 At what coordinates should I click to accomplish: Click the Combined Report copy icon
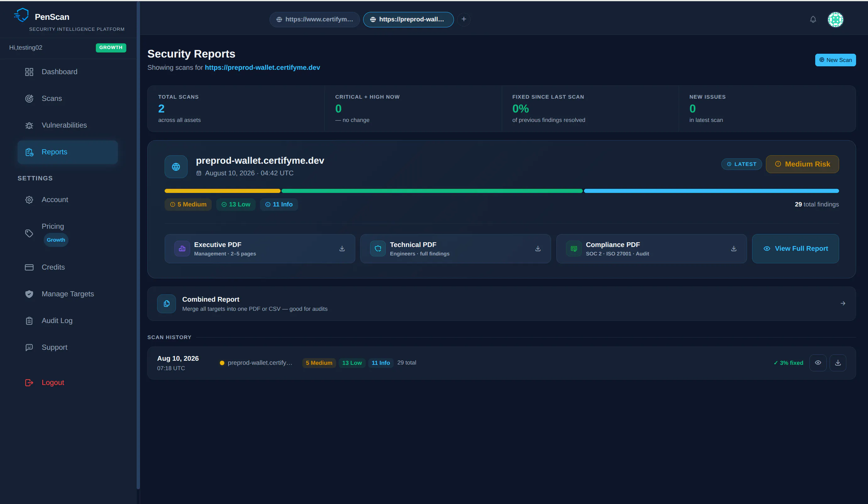pyautogui.click(x=167, y=304)
